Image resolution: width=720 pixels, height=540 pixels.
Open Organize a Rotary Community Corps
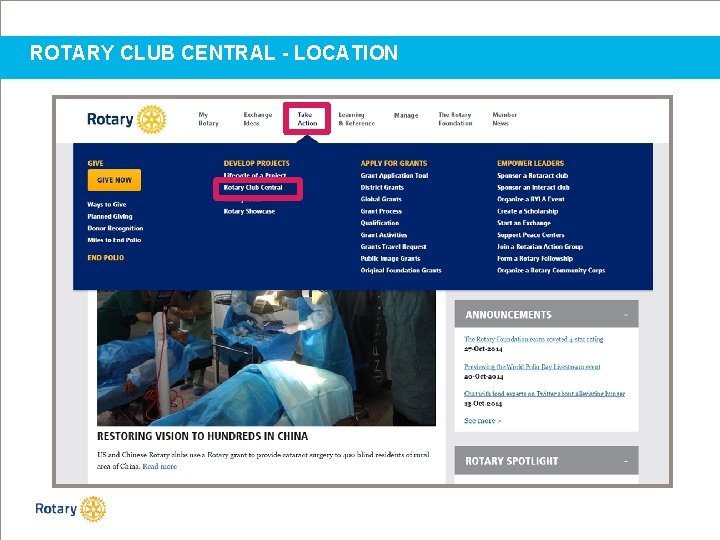(x=551, y=270)
